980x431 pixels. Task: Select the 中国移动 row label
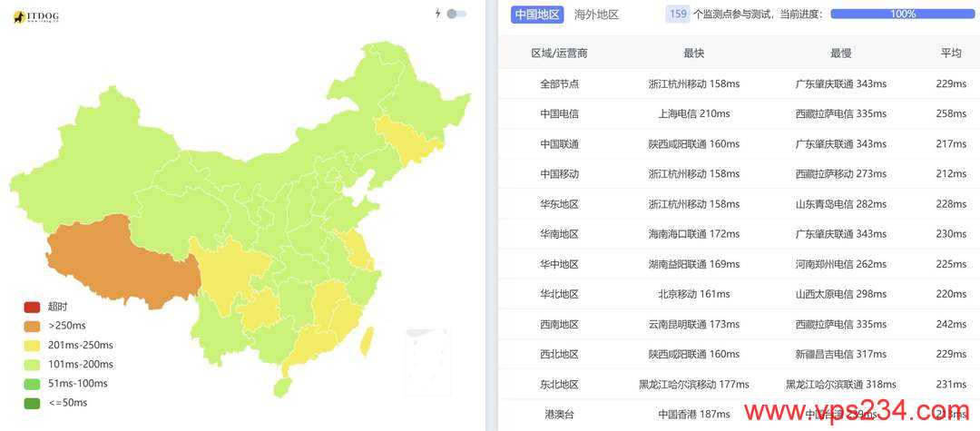coord(559,173)
